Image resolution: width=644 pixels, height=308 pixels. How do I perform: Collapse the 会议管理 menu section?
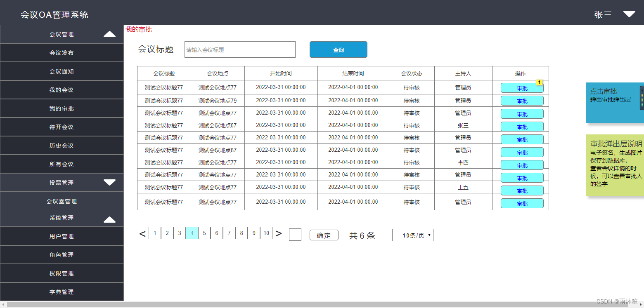[x=109, y=34]
